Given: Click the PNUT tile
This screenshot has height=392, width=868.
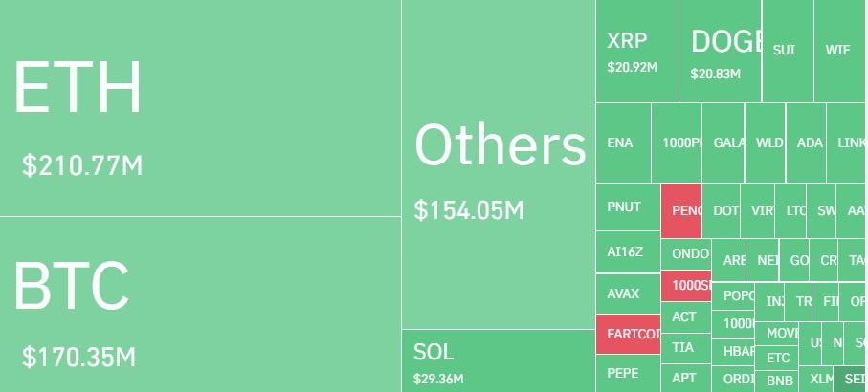Looking at the screenshot, I should coord(628,207).
